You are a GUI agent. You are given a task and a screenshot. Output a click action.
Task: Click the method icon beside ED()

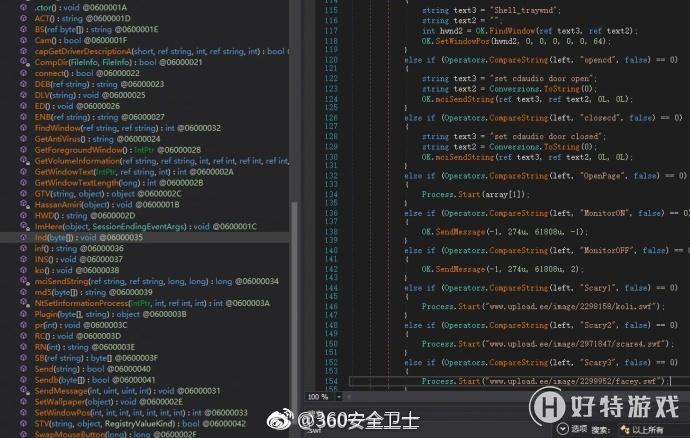click(x=23, y=106)
